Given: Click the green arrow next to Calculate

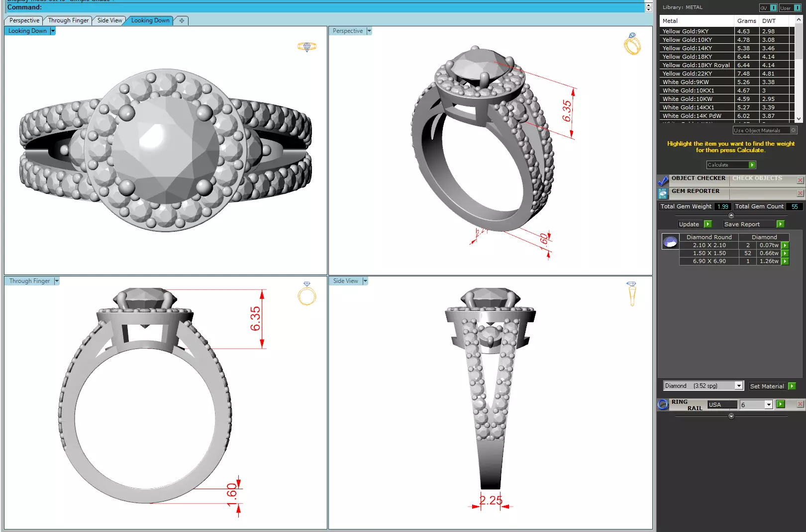Looking at the screenshot, I should [x=752, y=165].
